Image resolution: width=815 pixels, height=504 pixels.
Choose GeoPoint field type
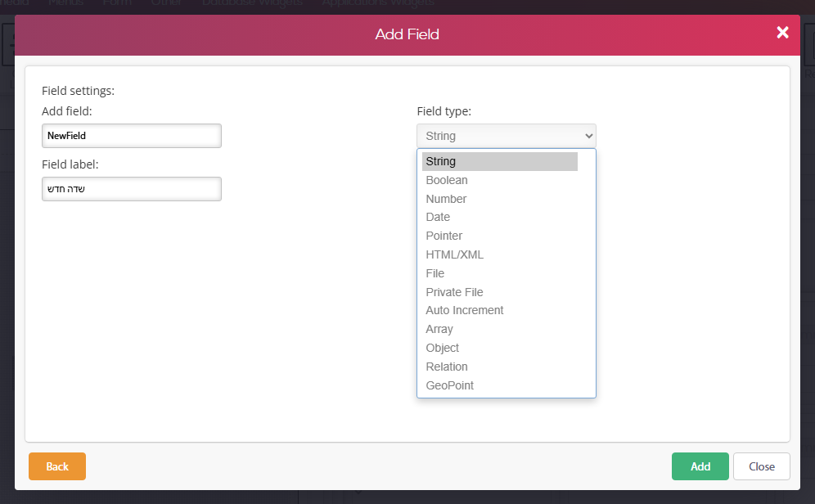pyautogui.click(x=499, y=385)
